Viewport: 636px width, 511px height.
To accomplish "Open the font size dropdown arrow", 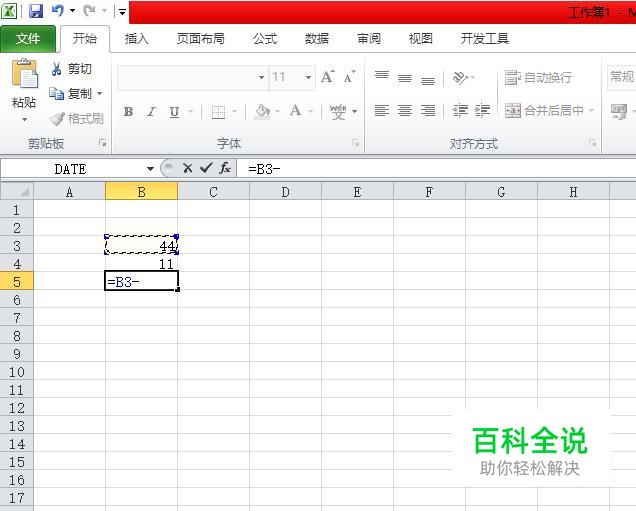I will click(x=308, y=77).
